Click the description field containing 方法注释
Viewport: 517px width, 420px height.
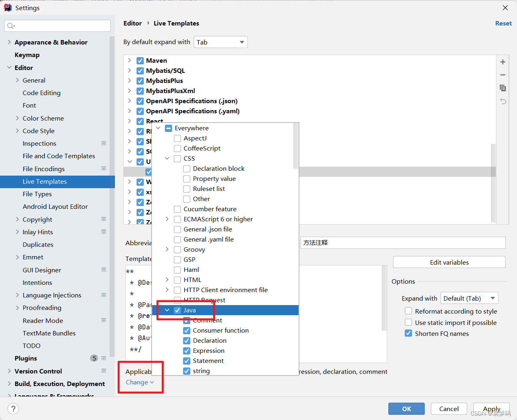tap(403, 243)
